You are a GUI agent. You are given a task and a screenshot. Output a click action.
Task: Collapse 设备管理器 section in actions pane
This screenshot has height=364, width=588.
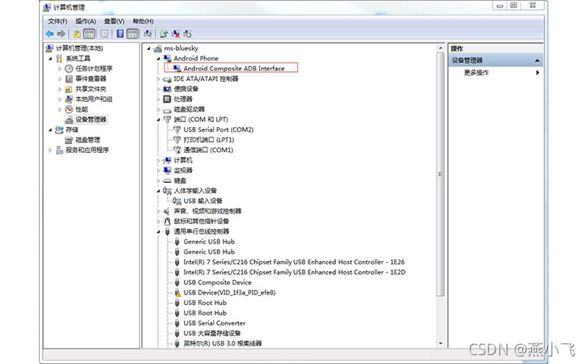pyautogui.click(x=537, y=61)
